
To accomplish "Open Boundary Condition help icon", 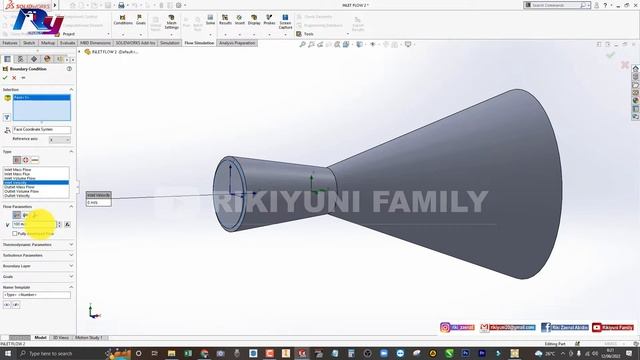I will click(x=69, y=69).
